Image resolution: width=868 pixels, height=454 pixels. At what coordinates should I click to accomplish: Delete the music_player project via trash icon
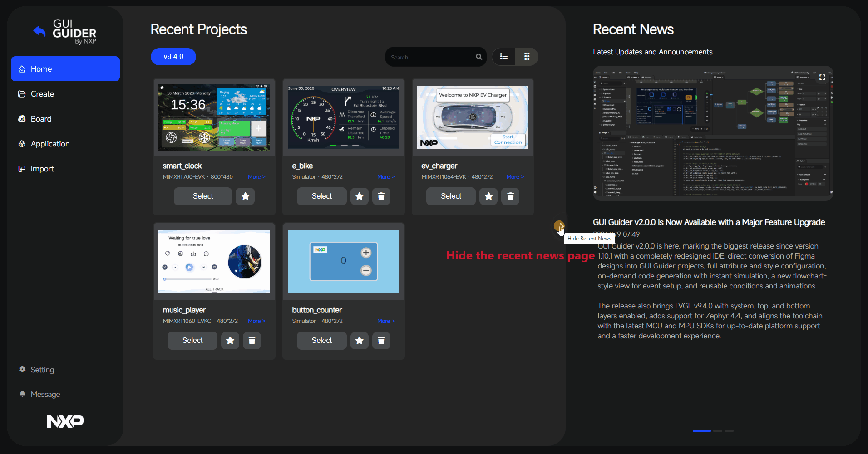[252, 341]
